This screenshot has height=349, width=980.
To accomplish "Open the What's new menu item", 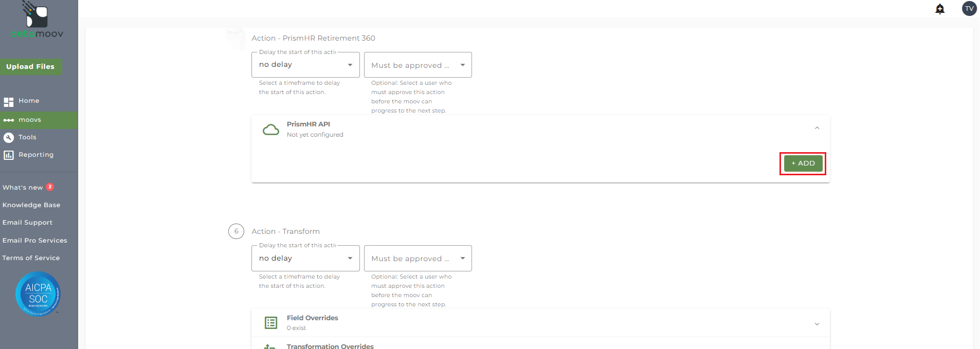I will tap(23, 188).
